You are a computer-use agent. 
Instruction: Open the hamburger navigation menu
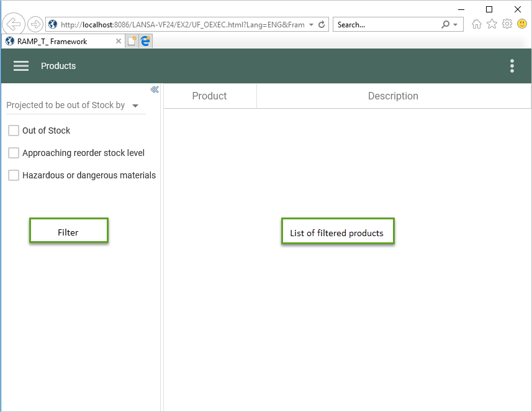tap(20, 66)
